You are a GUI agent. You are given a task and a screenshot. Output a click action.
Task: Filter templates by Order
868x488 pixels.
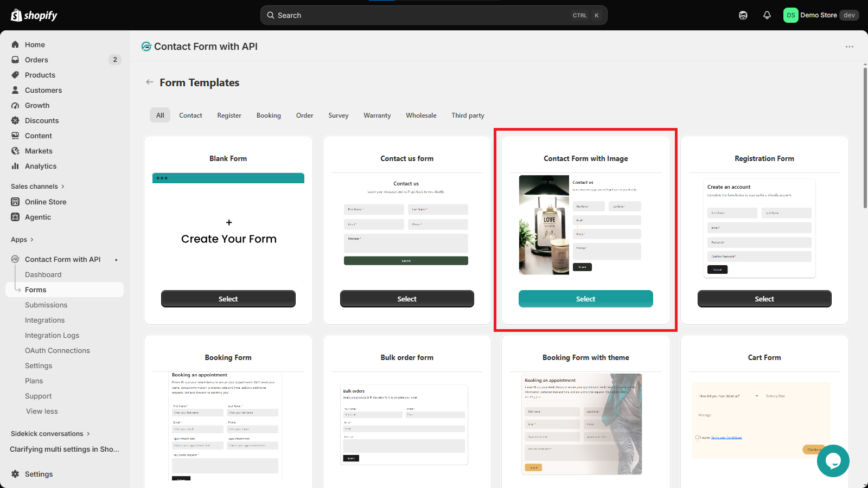click(305, 115)
